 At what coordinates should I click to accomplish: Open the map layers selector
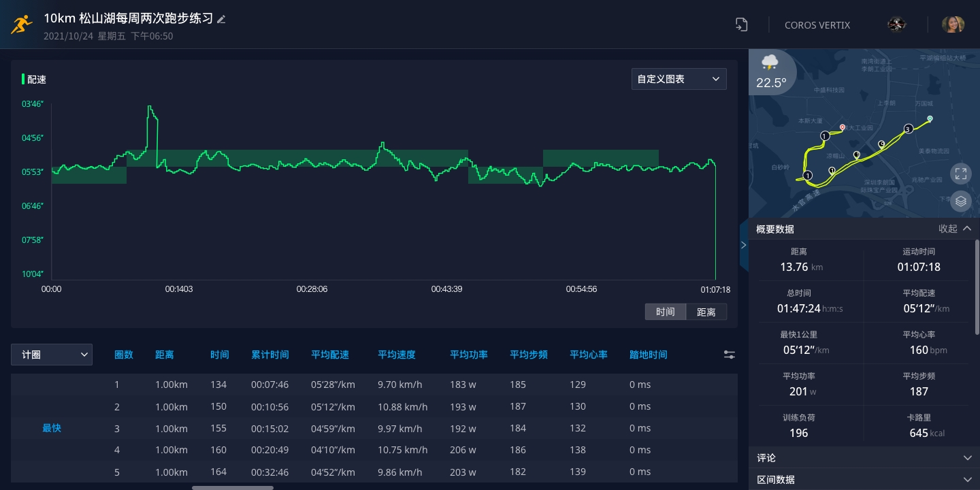(960, 201)
